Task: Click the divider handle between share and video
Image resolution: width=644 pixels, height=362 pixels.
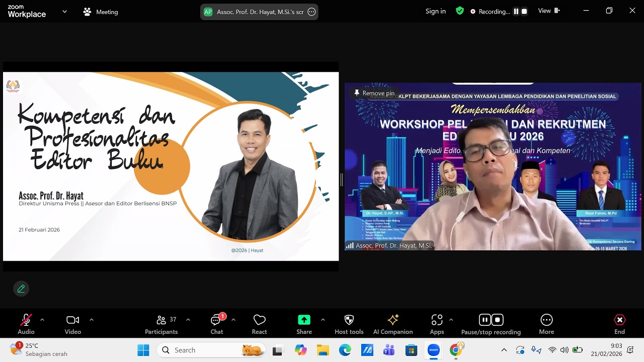Action: (x=342, y=179)
